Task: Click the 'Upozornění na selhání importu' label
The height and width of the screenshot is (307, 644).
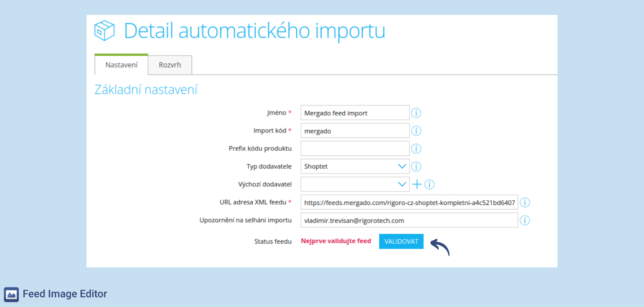Action: tap(246, 220)
